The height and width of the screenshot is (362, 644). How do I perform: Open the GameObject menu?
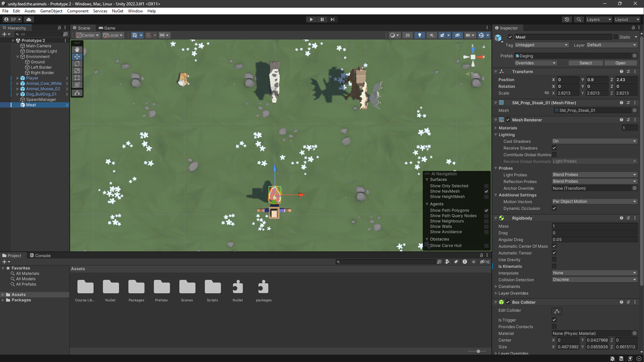(x=51, y=11)
